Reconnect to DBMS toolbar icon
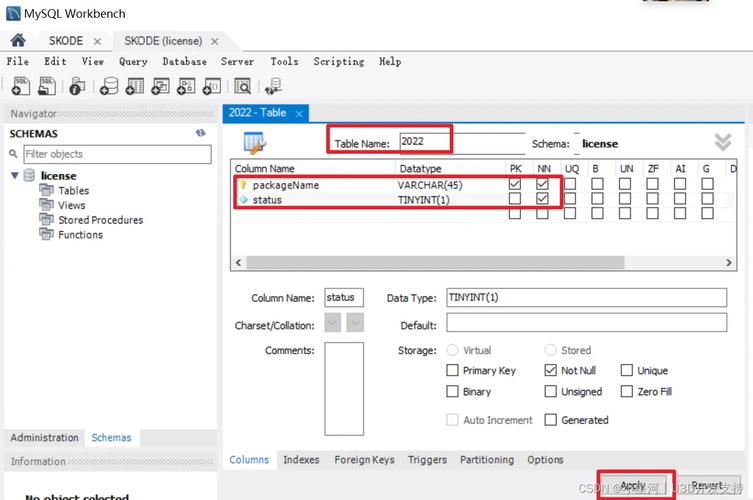This screenshot has width=753, height=500. point(273,86)
